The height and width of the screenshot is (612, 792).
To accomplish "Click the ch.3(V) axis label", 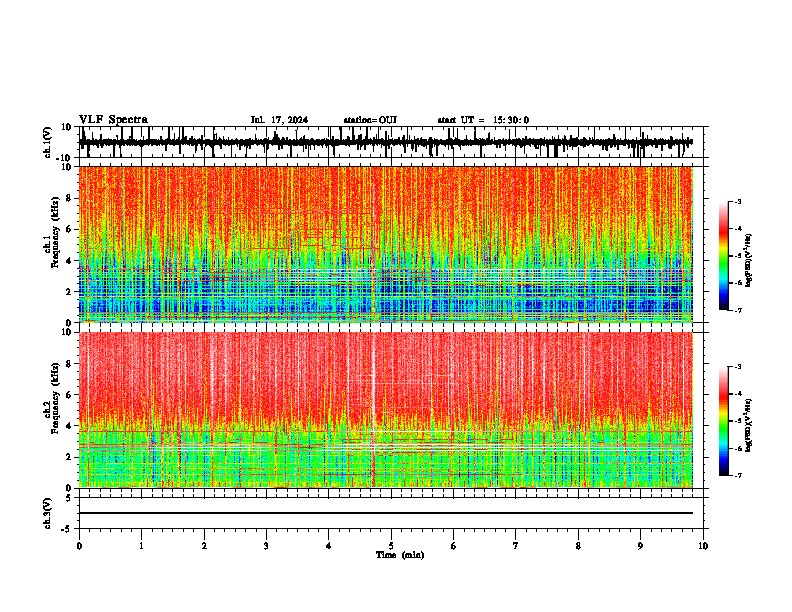I will pos(48,513).
